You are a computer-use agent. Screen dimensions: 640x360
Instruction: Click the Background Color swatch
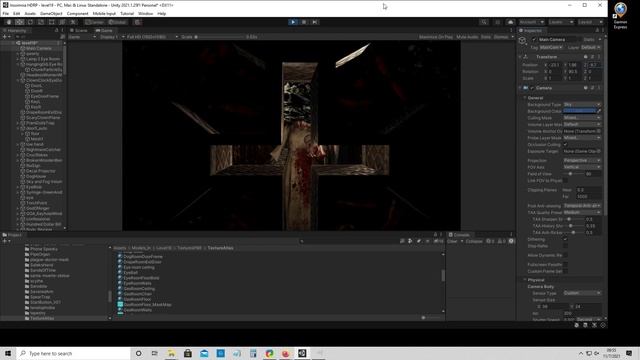(580, 111)
